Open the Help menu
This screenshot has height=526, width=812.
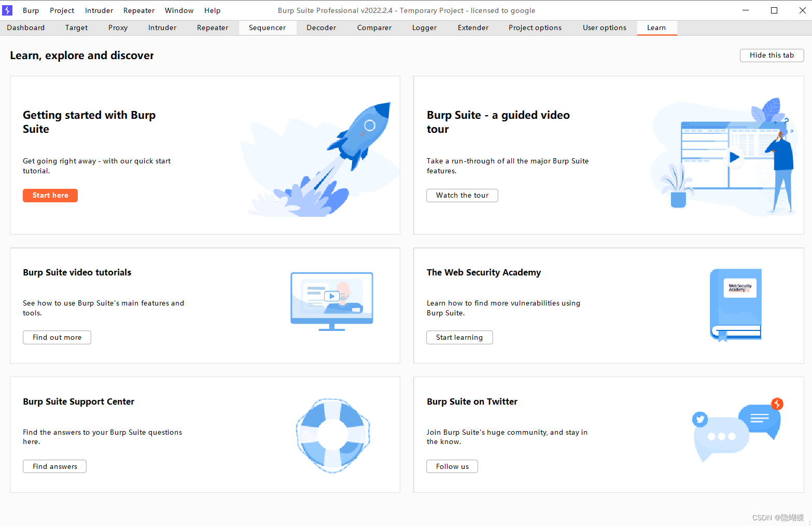click(x=213, y=10)
